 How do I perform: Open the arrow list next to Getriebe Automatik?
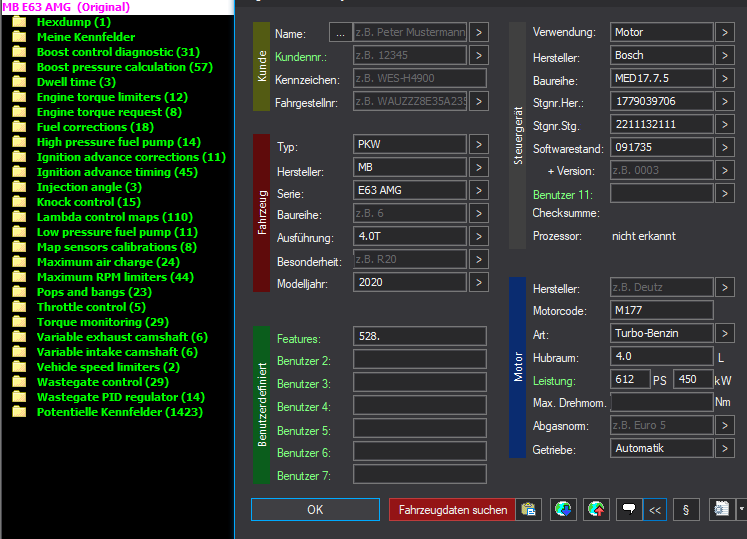tap(725, 448)
